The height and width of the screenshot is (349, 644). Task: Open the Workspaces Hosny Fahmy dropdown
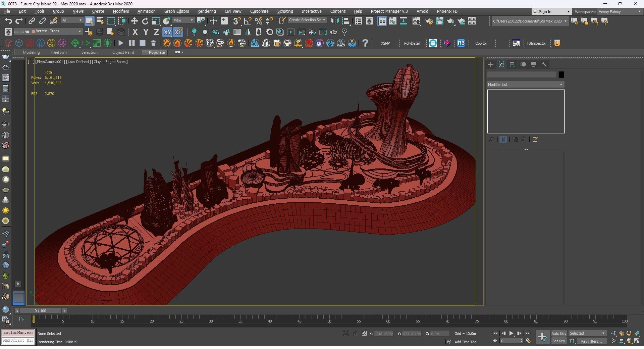tap(620, 12)
